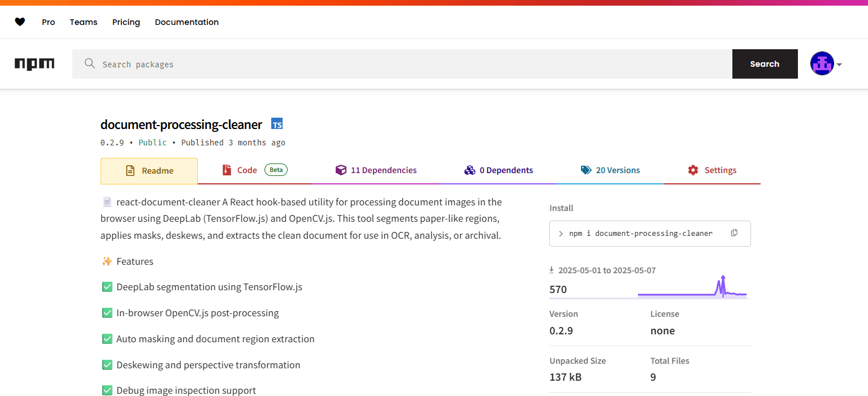The width and height of the screenshot is (868, 396).
Task: Open the 11 Dependencies tab
Action: 376,170
